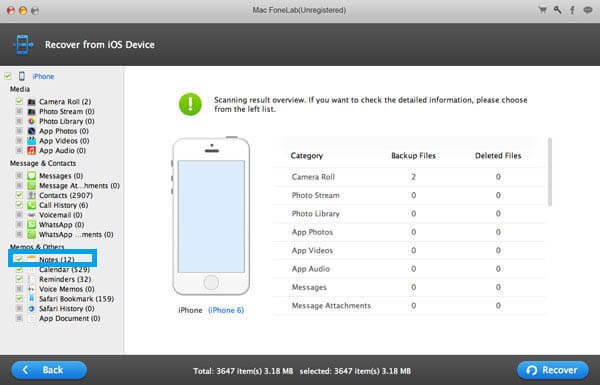The height and width of the screenshot is (385, 600).
Task: Click the Message Attachments table row
Action: click(x=409, y=306)
